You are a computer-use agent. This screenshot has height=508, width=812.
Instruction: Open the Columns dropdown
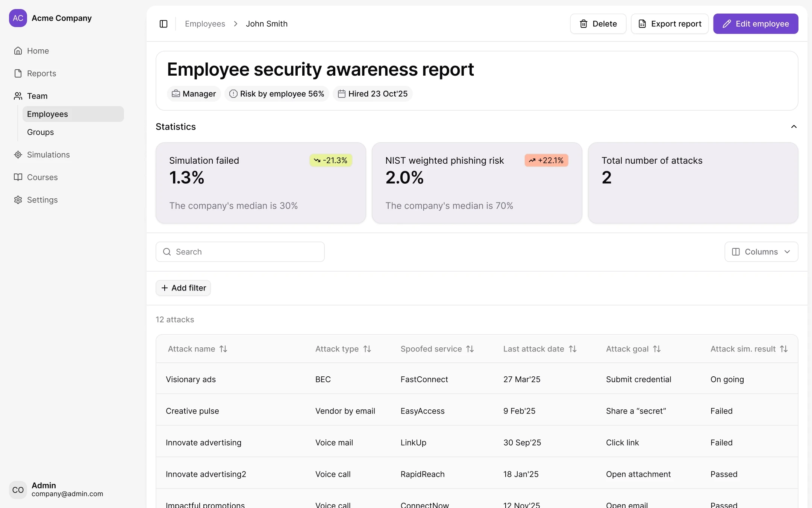pyautogui.click(x=761, y=251)
